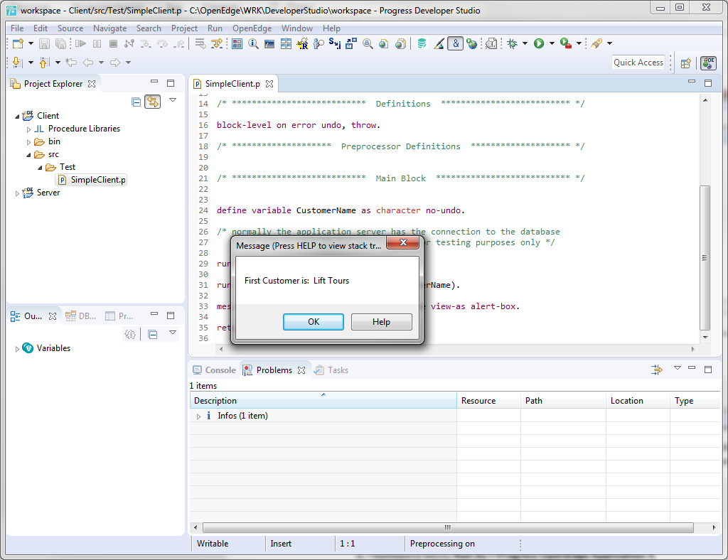This screenshot has height=560, width=728.
Task: Switch to the Tasks tab
Action: coord(331,370)
